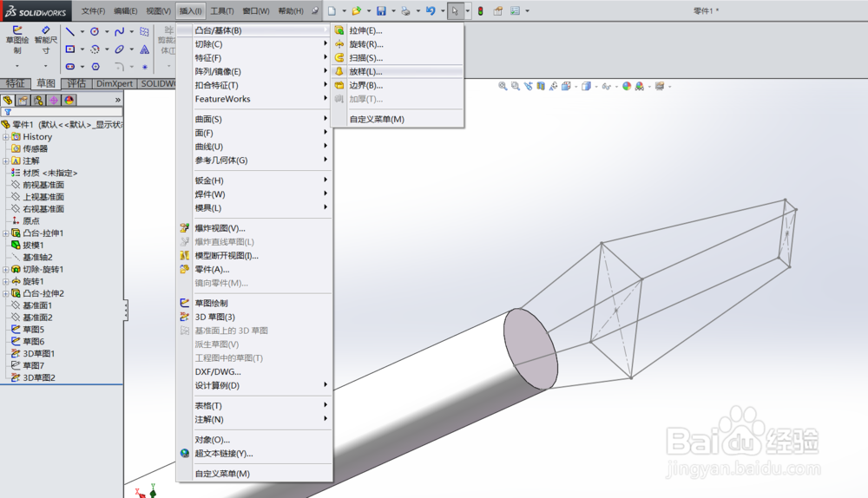Open the 文件(F) menu
Screen dimensions: 868x498
[93, 11]
